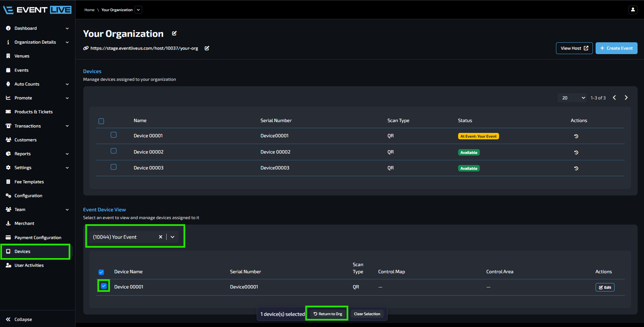Click the Home breadcrumb link

pyautogui.click(x=89, y=10)
